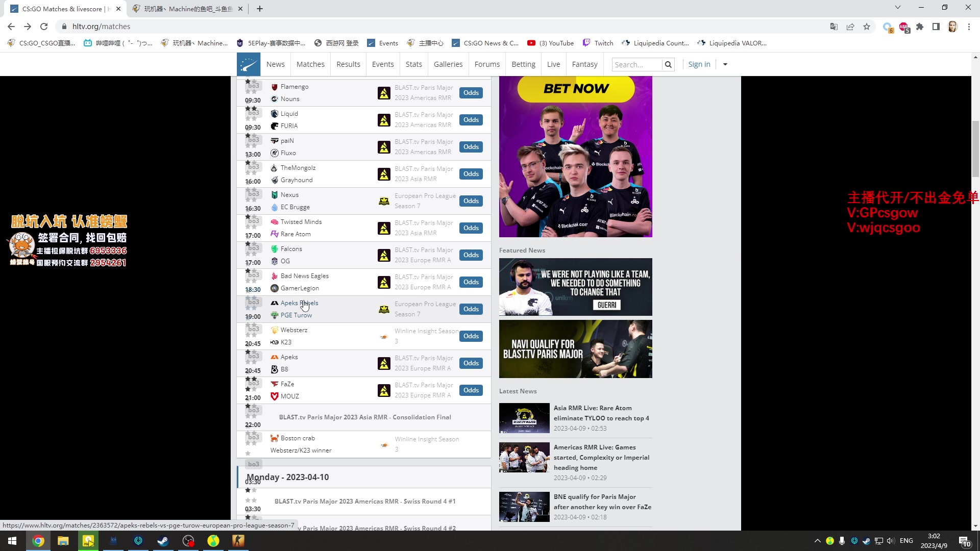
Task: Open the Asia RMR Consolidation Final match
Action: [x=363, y=417]
